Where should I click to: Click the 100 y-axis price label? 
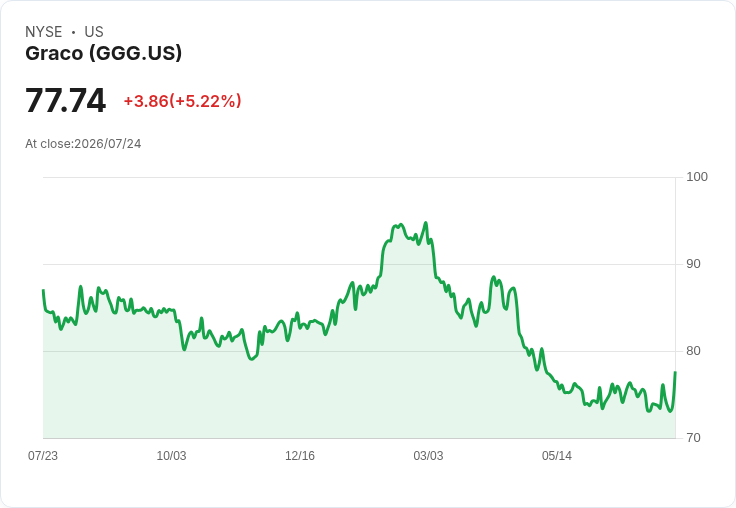697,177
